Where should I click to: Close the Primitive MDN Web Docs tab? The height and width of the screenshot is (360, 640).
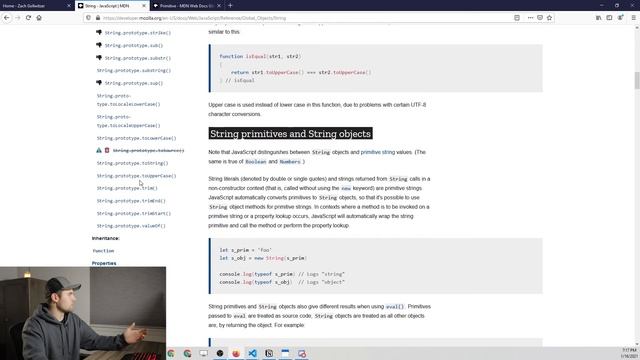tap(219, 6)
